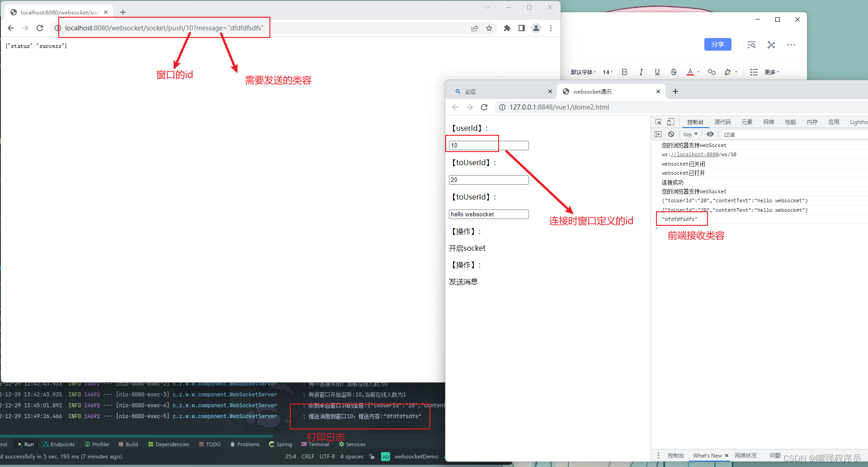Close the What's New drawer tab
The height and width of the screenshot is (467, 868).
(x=726, y=456)
